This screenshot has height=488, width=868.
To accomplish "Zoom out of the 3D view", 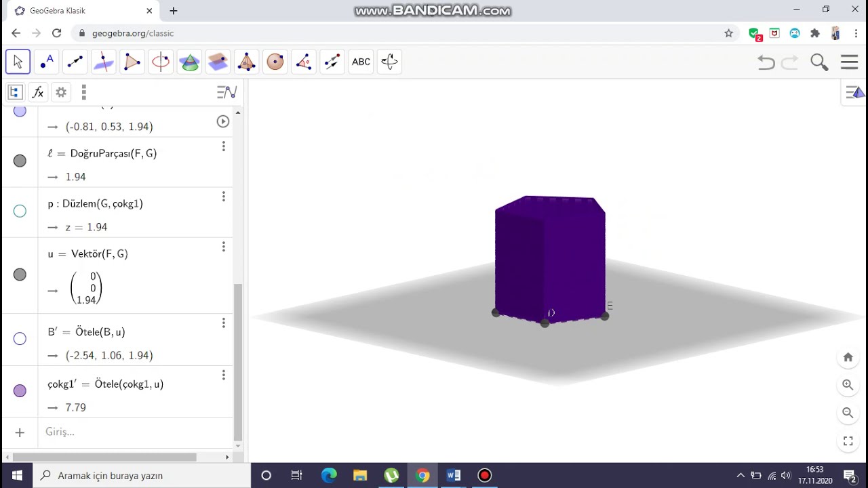I will point(848,413).
